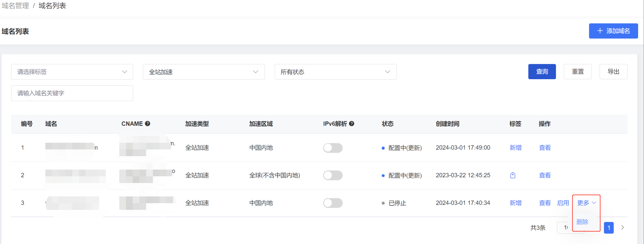Click the 查询 search button

542,72
